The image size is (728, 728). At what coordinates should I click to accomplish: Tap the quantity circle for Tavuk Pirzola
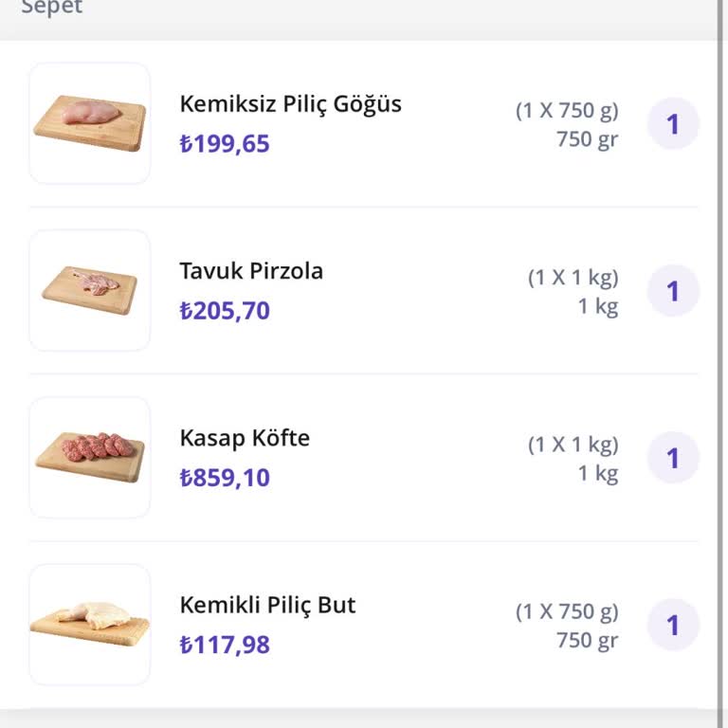[x=673, y=291]
